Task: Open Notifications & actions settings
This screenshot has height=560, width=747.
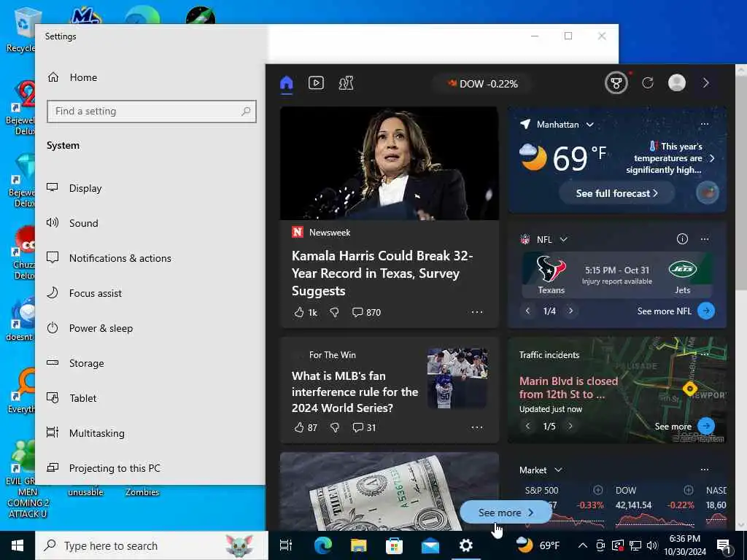Action: pos(150,258)
